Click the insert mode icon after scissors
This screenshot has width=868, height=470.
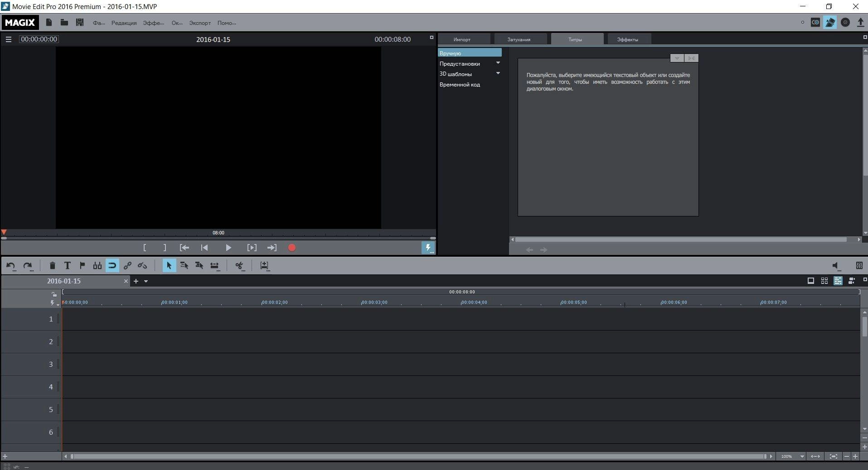point(265,266)
